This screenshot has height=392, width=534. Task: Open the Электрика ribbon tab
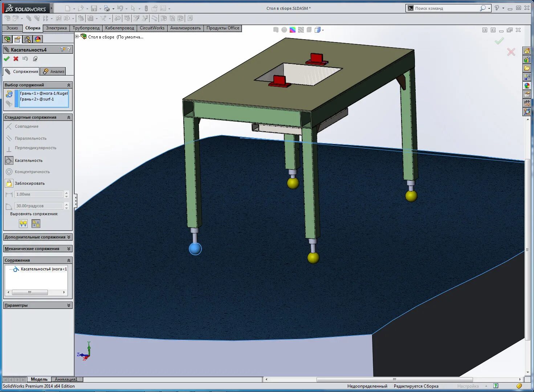(56, 28)
